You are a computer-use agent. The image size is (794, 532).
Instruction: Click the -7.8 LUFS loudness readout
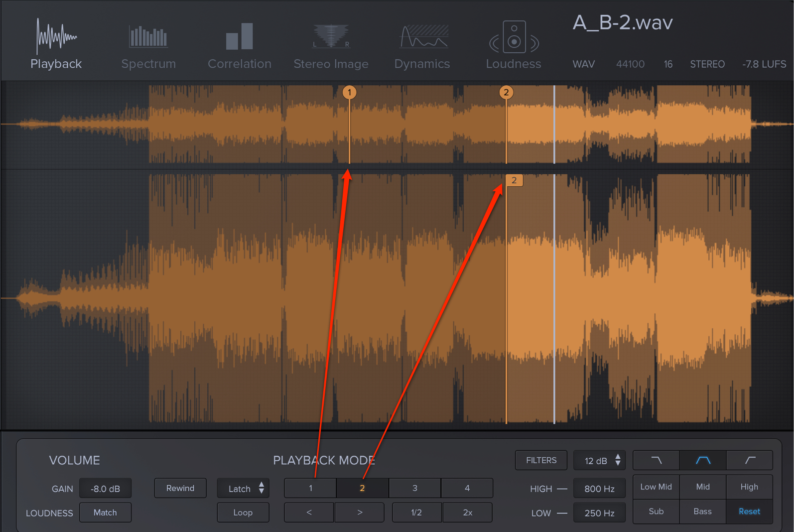pos(764,64)
